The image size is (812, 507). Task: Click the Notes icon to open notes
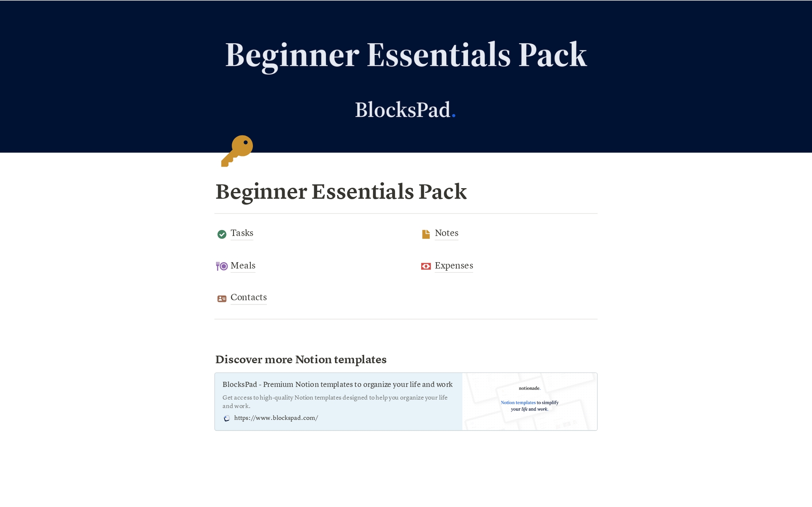pos(425,233)
